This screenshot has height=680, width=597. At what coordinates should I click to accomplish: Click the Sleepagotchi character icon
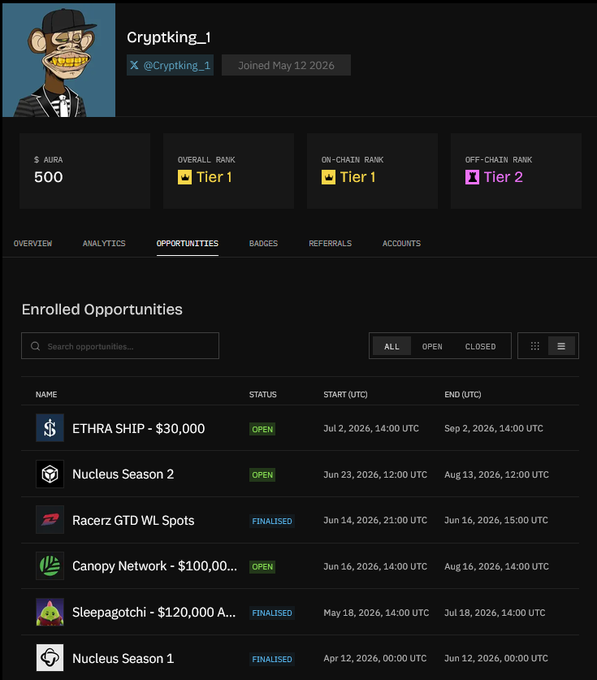pyautogui.click(x=50, y=612)
